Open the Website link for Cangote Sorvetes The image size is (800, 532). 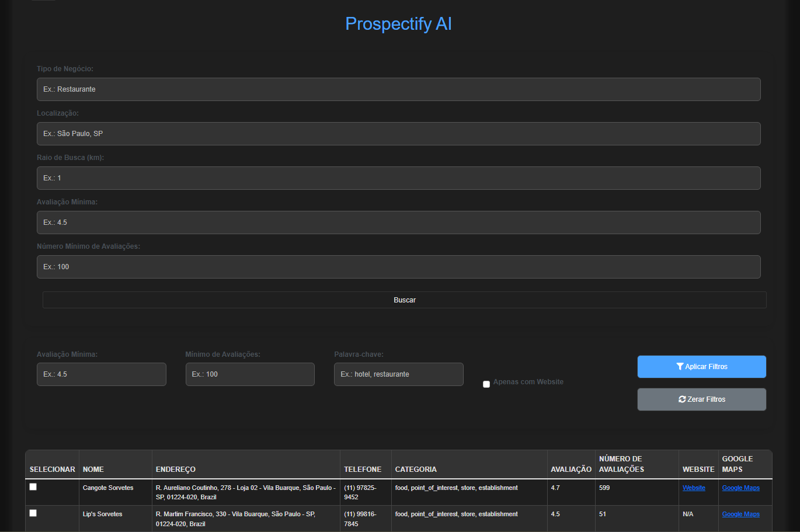point(694,488)
